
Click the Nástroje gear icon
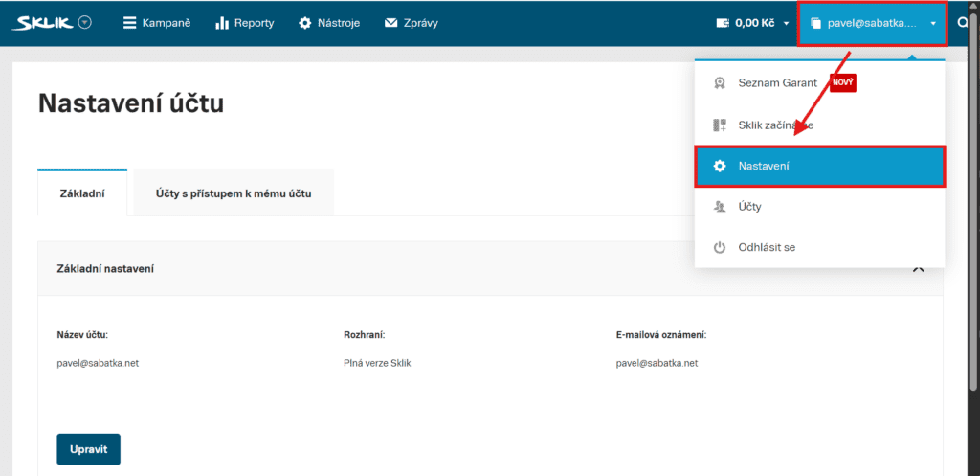point(304,23)
